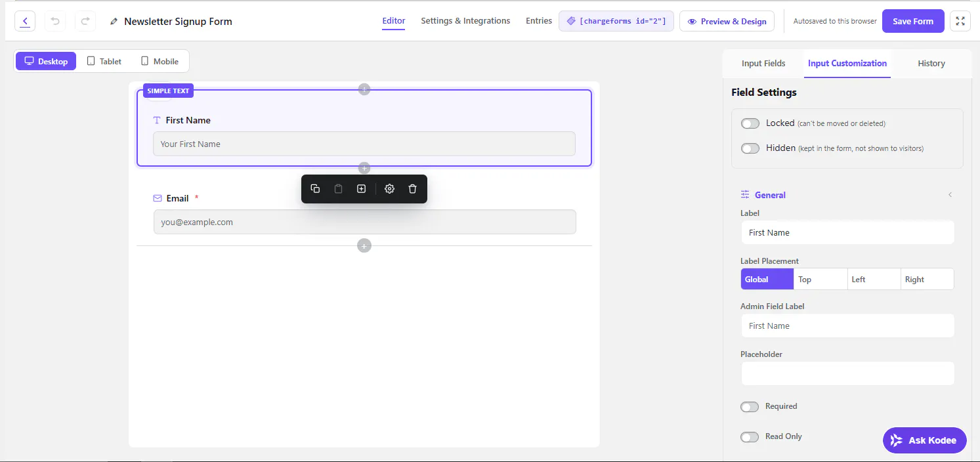Click the Admin Field Label input

847,325
